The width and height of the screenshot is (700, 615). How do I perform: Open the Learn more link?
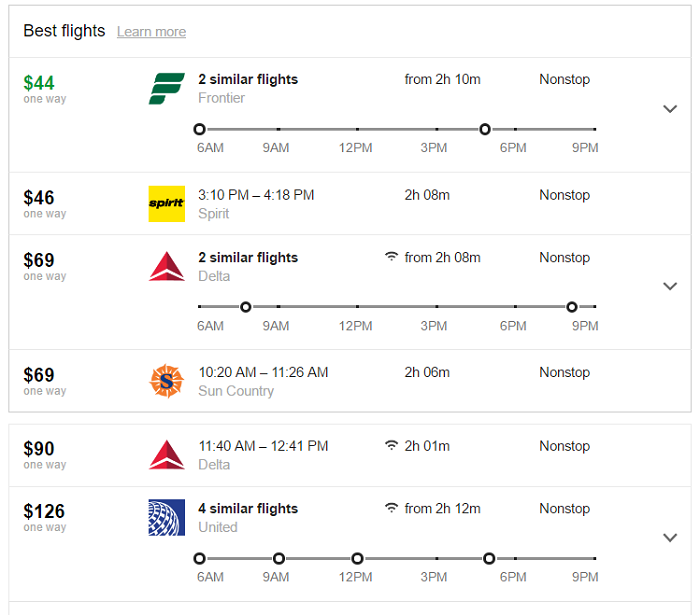click(151, 32)
